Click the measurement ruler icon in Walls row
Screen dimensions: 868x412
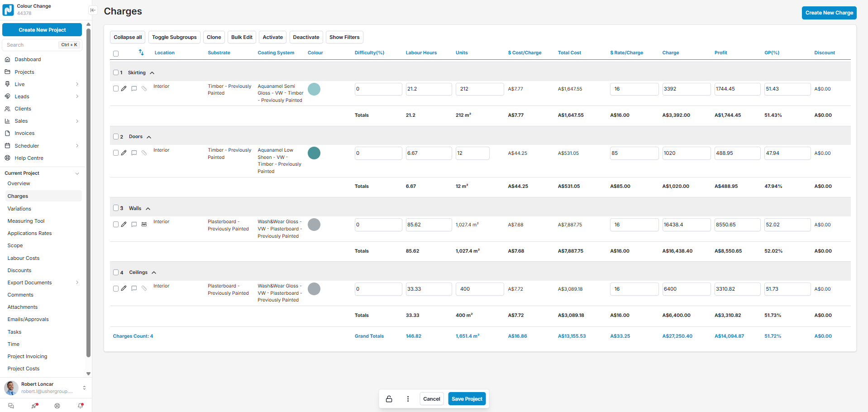[144, 225]
